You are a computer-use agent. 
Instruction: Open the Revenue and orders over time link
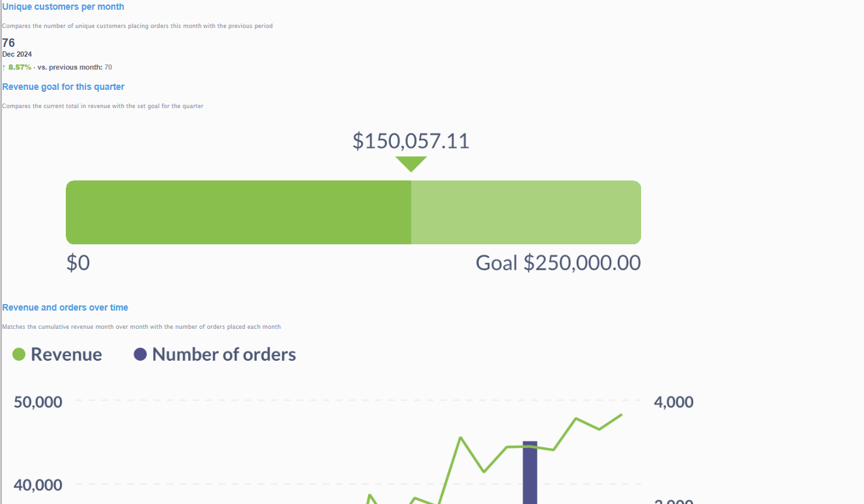coord(65,307)
